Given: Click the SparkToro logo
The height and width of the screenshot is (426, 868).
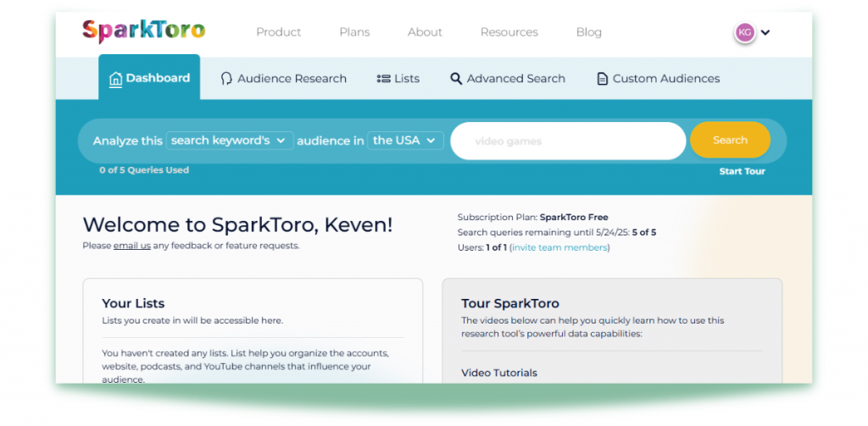Looking at the screenshot, I should click(144, 31).
